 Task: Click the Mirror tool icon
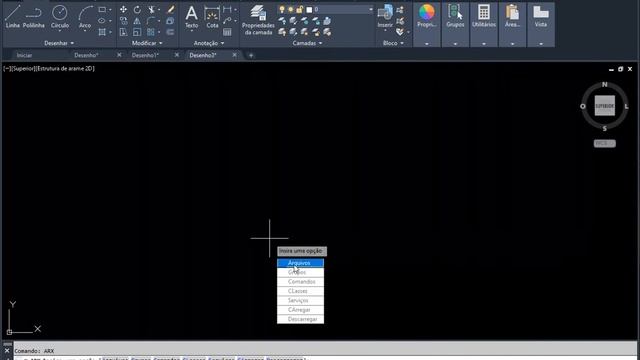137,21
